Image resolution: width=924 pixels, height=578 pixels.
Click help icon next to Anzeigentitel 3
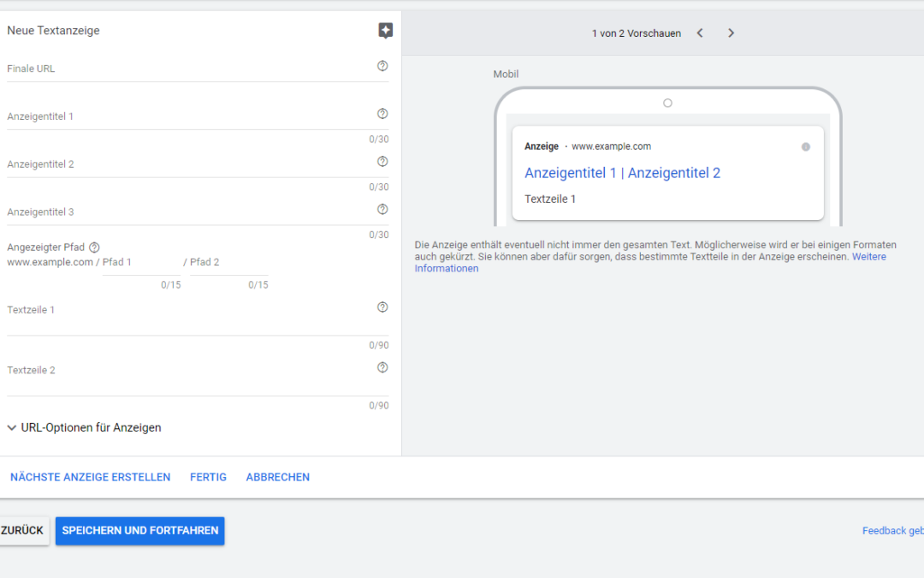382,210
